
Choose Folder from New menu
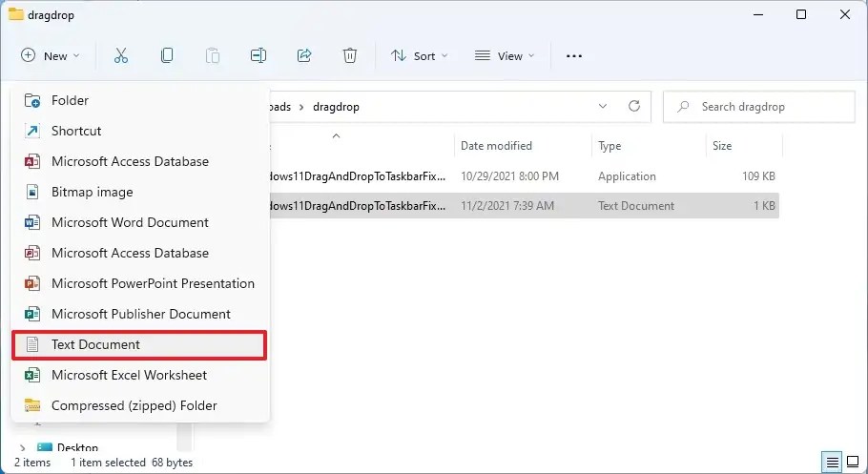point(140,101)
